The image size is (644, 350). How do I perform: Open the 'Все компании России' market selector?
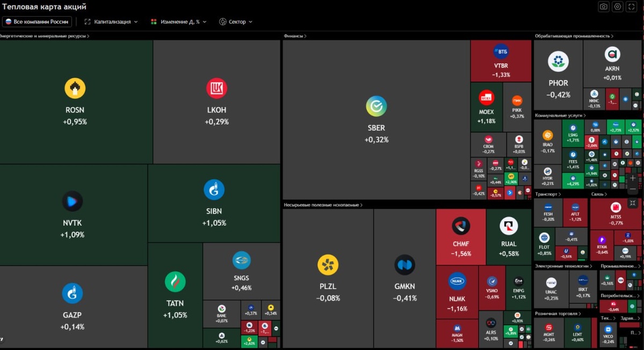pyautogui.click(x=37, y=22)
